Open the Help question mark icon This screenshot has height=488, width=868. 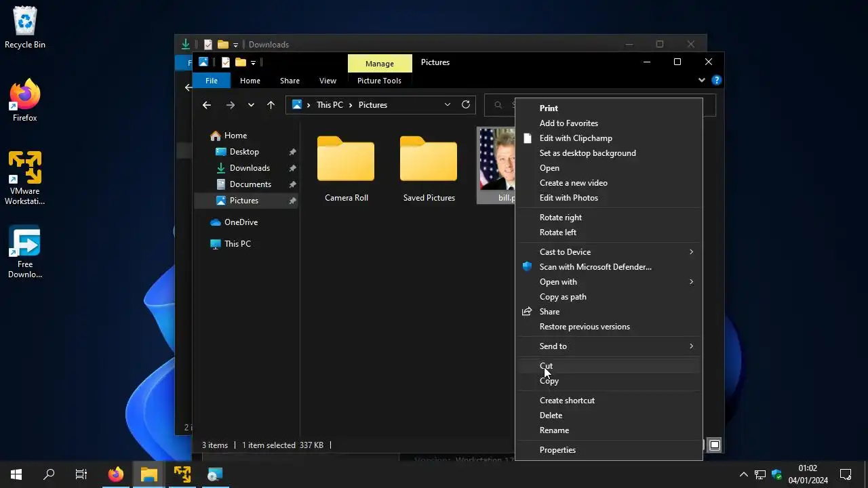click(x=717, y=80)
